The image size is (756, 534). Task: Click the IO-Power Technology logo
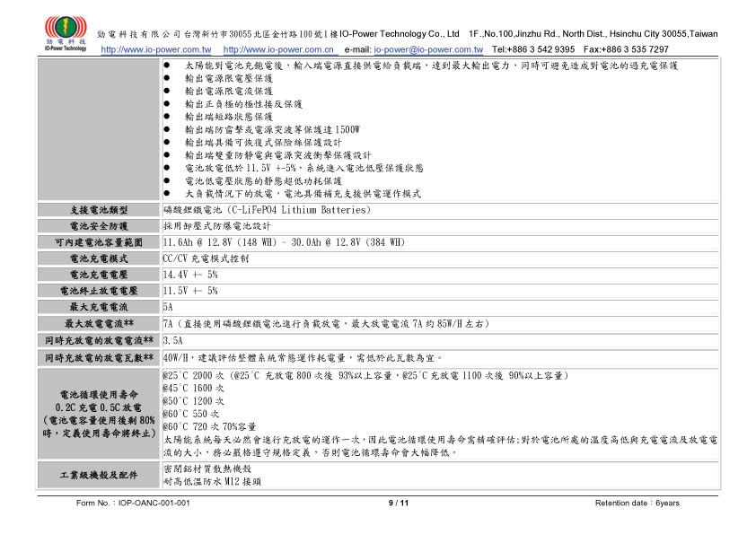63,33
